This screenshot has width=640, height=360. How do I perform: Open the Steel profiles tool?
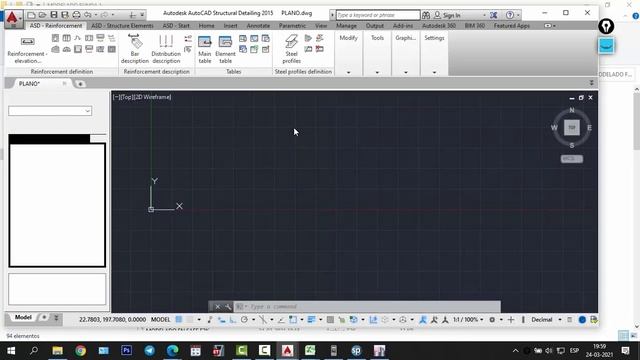(x=291, y=49)
